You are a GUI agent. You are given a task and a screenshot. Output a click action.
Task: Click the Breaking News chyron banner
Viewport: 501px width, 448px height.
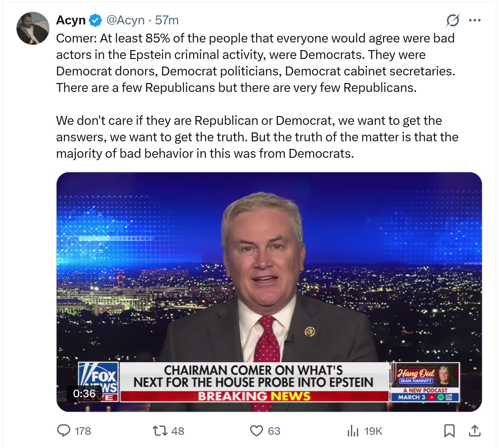point(254,396)
